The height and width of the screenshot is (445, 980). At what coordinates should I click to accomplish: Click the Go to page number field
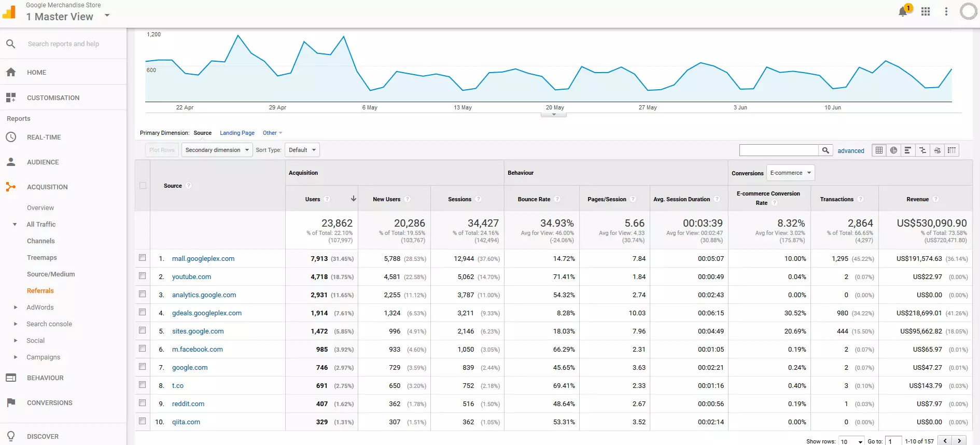[893, 441]
